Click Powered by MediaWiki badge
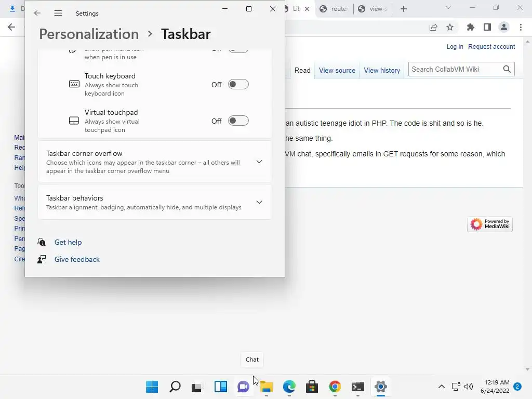 (x=489, y=224)
